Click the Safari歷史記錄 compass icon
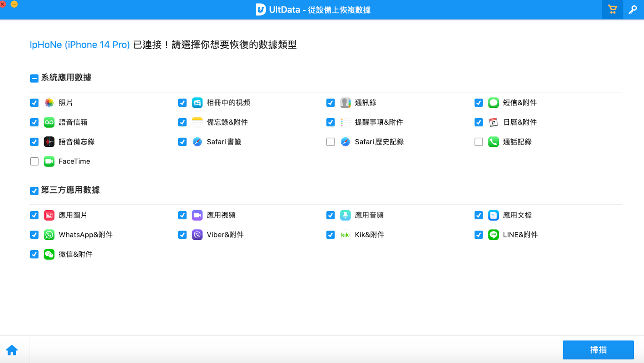 345,142
